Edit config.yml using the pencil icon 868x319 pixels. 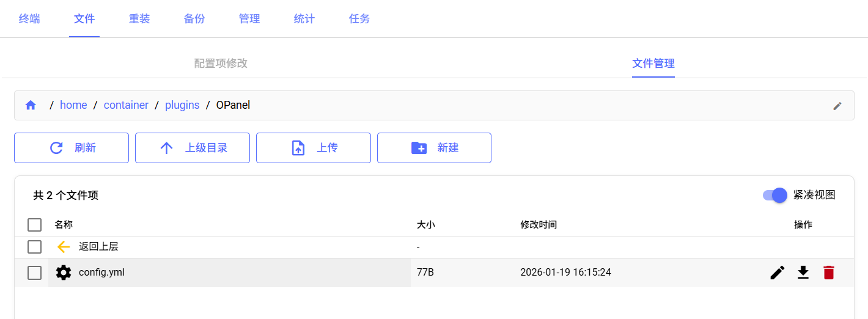point(777,273)
